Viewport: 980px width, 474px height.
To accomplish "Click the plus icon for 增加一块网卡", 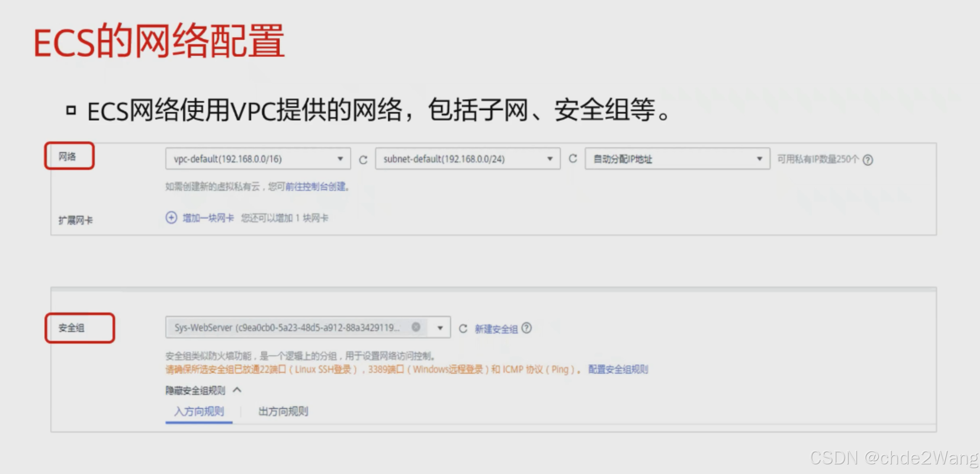I will 171,218.
